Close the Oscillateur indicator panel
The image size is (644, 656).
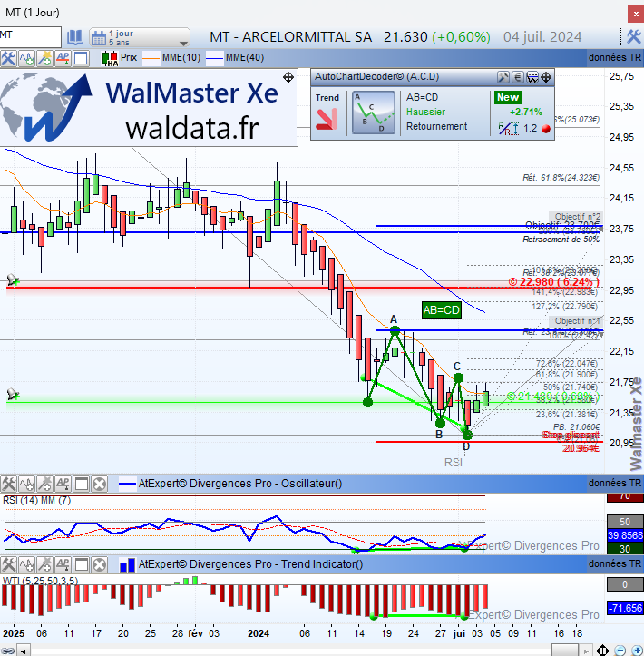[100, 484]
